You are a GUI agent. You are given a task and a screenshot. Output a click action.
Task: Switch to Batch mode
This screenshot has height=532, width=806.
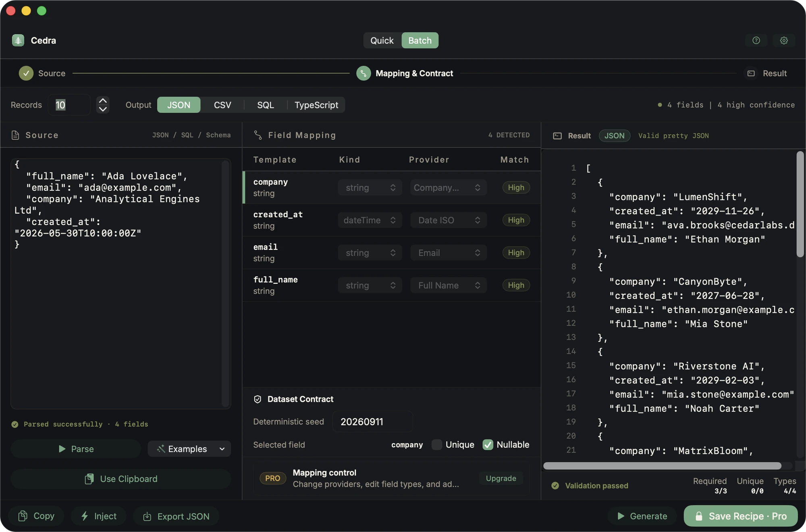click(x=420, y=40)
